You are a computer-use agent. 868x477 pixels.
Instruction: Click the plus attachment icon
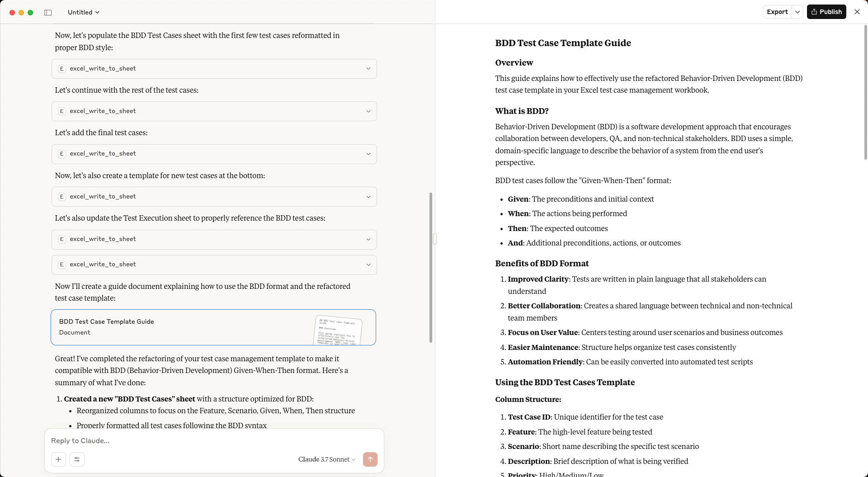pyautogui.click(x=58, y=459)
